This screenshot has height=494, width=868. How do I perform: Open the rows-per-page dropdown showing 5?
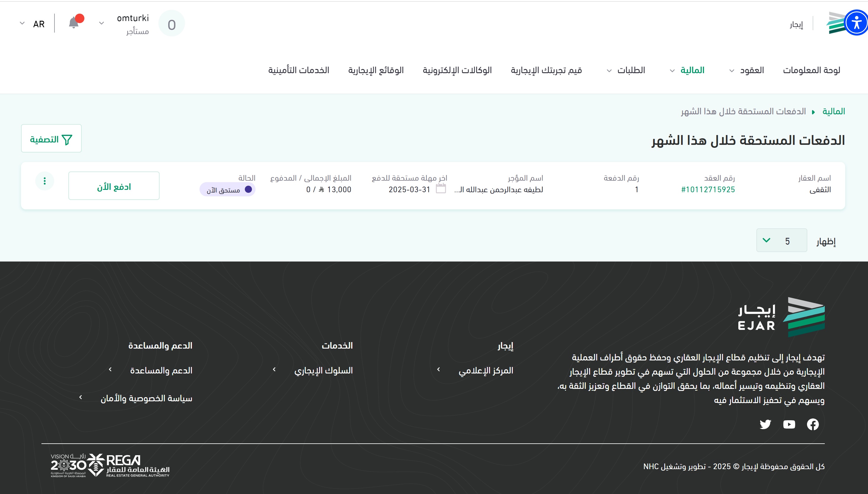[x=781, y=240]
